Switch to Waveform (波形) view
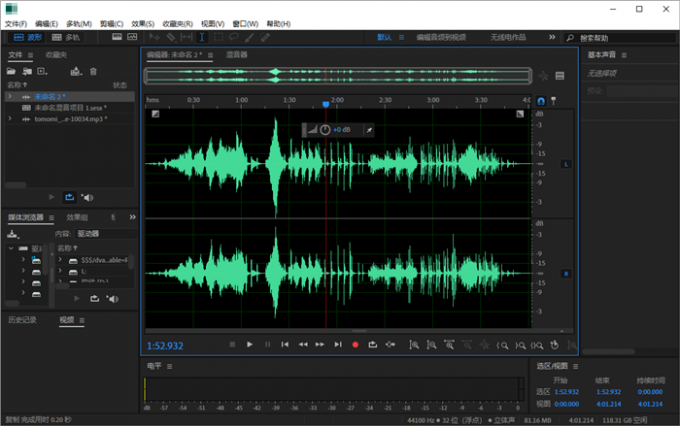 28,37
